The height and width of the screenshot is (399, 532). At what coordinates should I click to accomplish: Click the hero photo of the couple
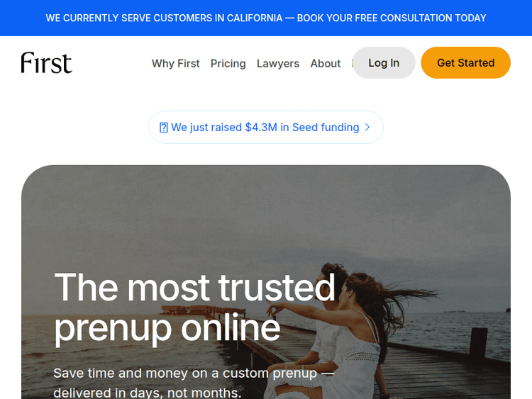[266, 282]
